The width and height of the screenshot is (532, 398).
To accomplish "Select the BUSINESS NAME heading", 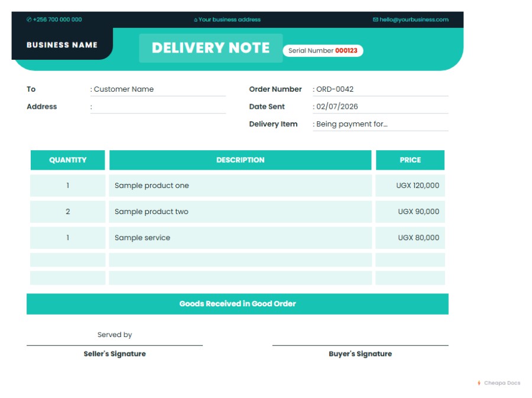I will coord(62,45).
